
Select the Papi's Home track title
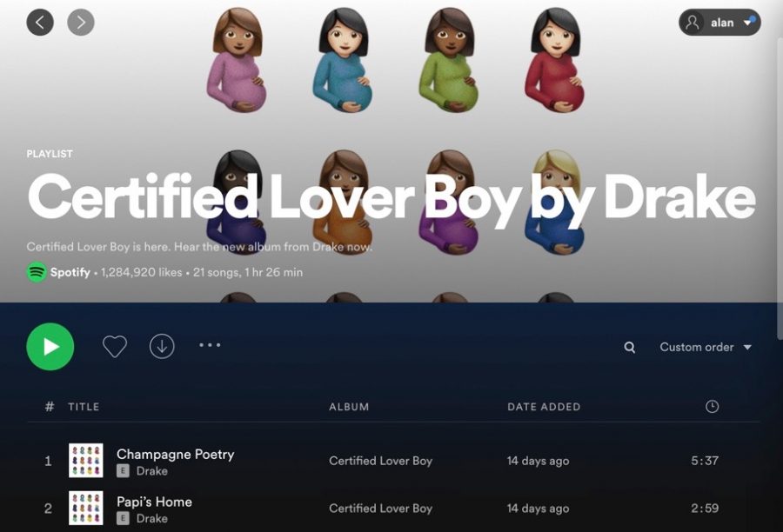pyautogui.click(x=154, y=502)
